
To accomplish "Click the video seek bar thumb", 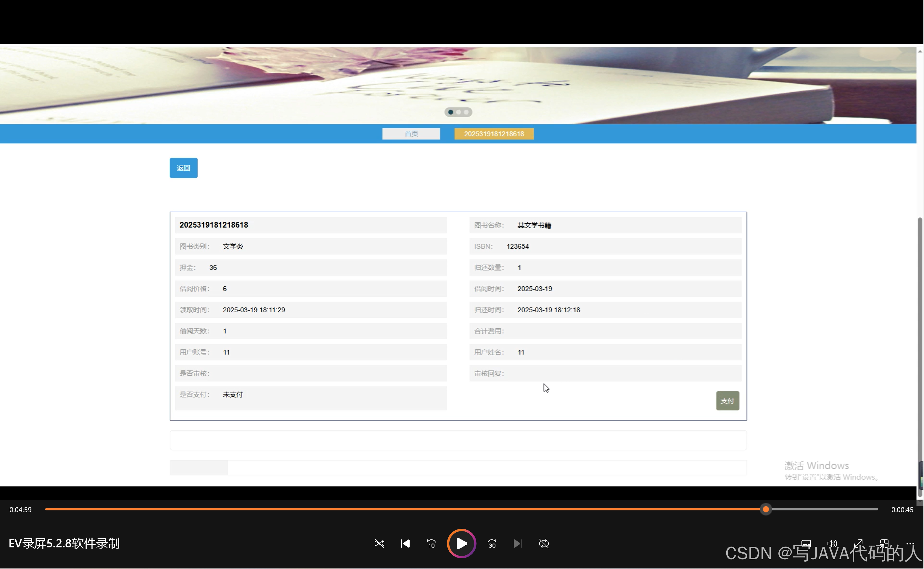I will (766, 509).
